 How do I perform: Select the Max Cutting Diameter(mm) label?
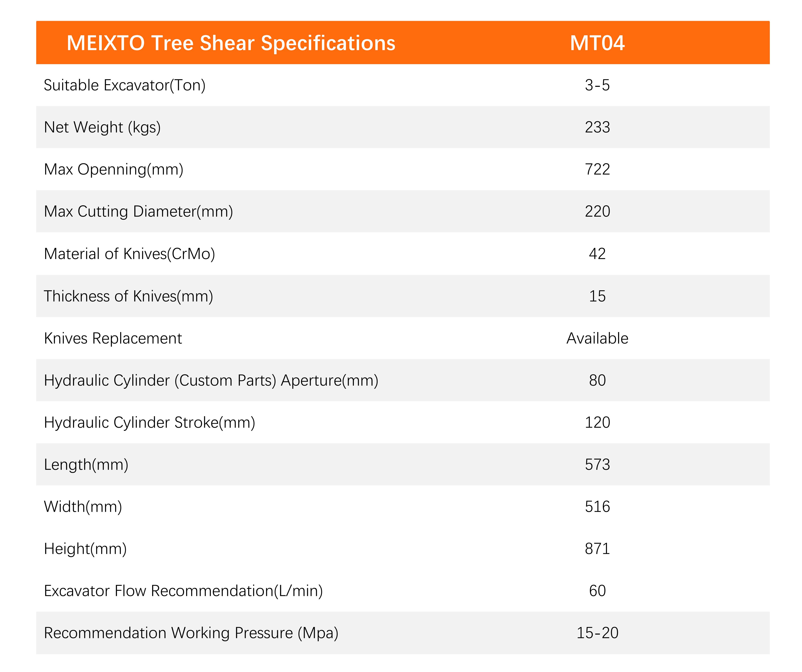pos(138,212)
